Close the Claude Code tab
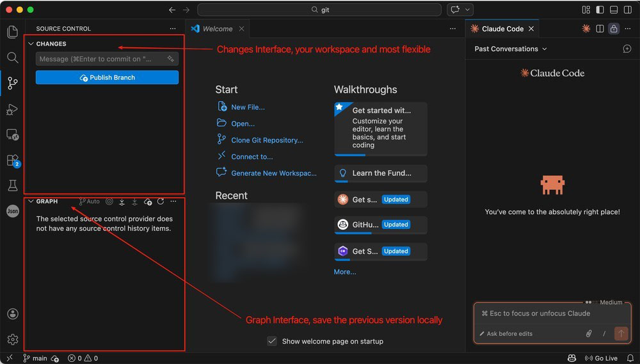This screenshot has width=640, height=364. click(531, 29)
